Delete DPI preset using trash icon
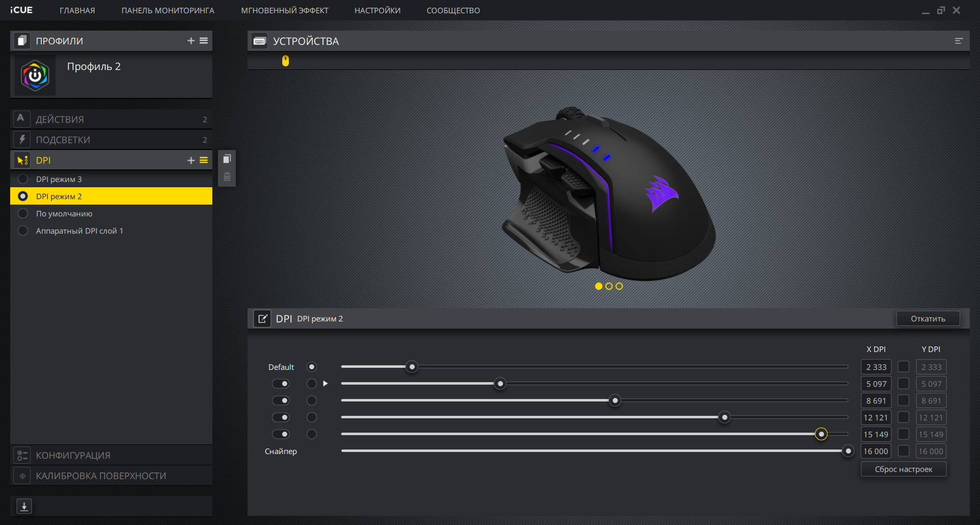Screen dimensions: 980x525 tap(227, 177)
